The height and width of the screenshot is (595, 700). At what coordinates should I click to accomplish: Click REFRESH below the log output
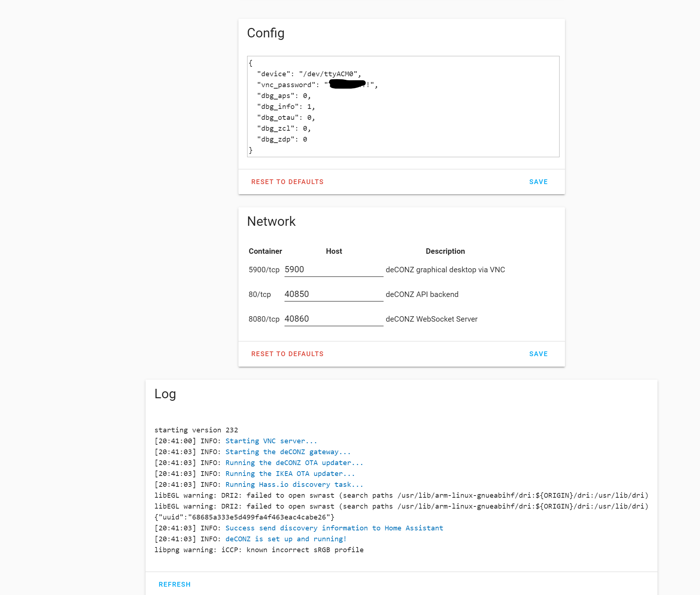tap(175, 584)
